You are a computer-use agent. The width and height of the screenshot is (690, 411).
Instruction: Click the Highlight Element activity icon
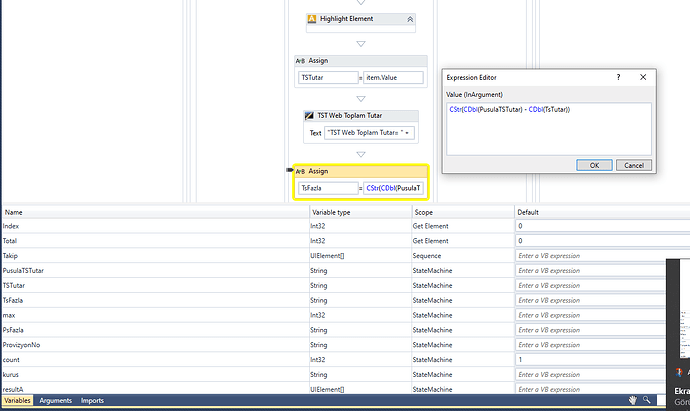click(312, 19)
